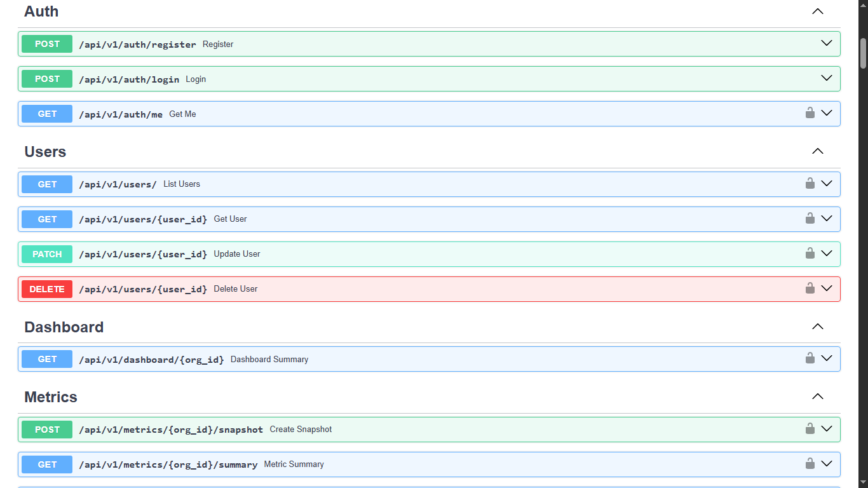The height and width of the screenshot is (488, 868).
Task: Click the authorization lock on List Users row
Action: (810, 184)
